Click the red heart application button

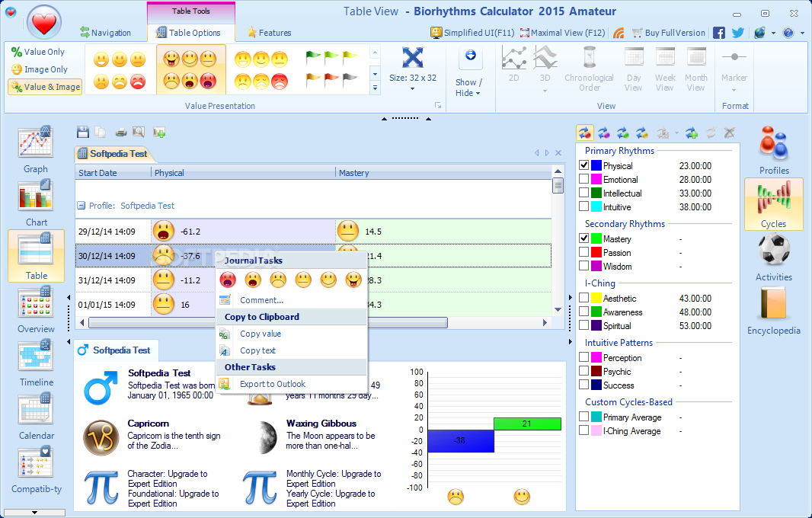tap(44, 23)
